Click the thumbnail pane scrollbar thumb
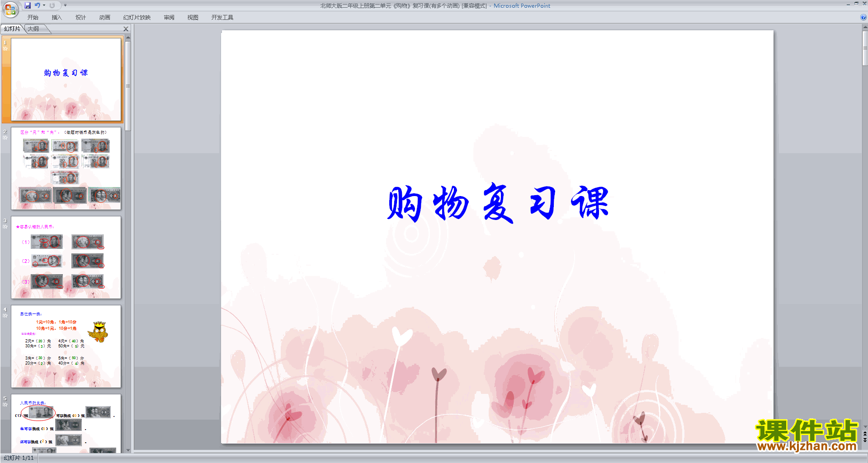The image size is (868, 463). click(128, 86)
